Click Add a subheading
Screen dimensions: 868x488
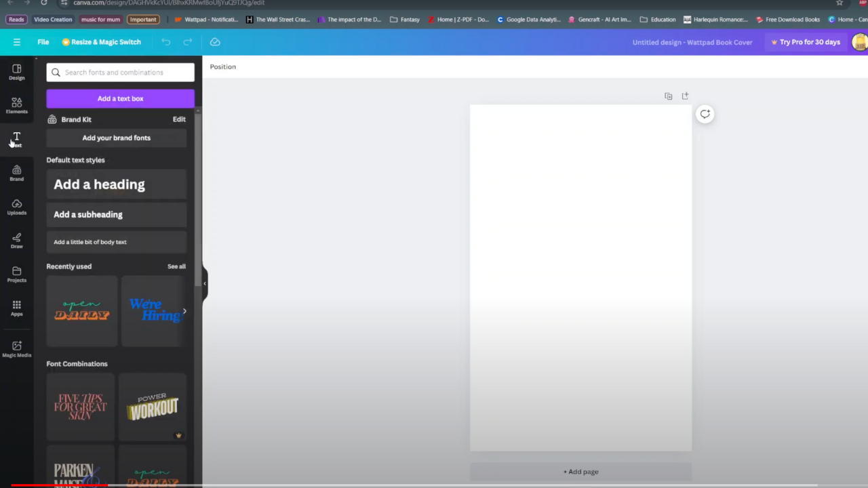click(x=116, y=214)
